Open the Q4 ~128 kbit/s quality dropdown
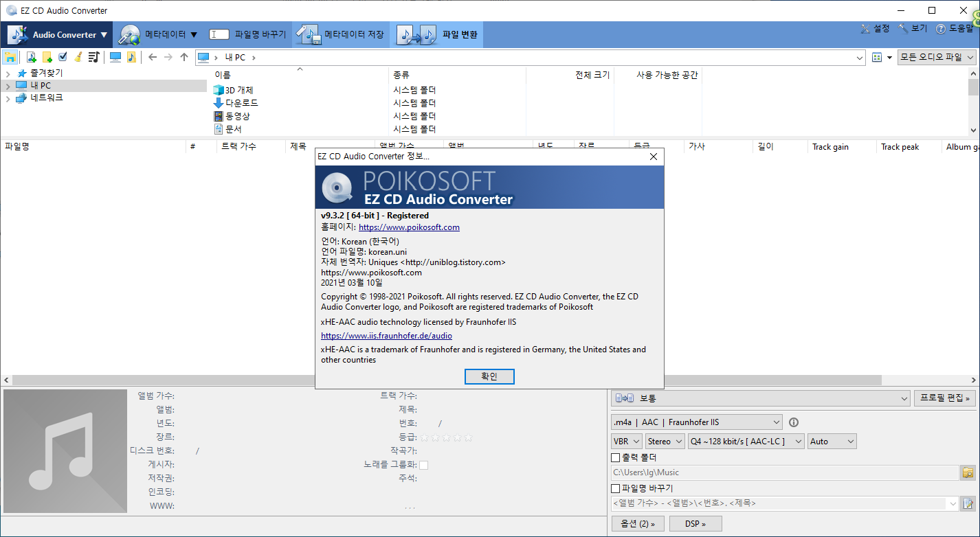 [746, 442]
